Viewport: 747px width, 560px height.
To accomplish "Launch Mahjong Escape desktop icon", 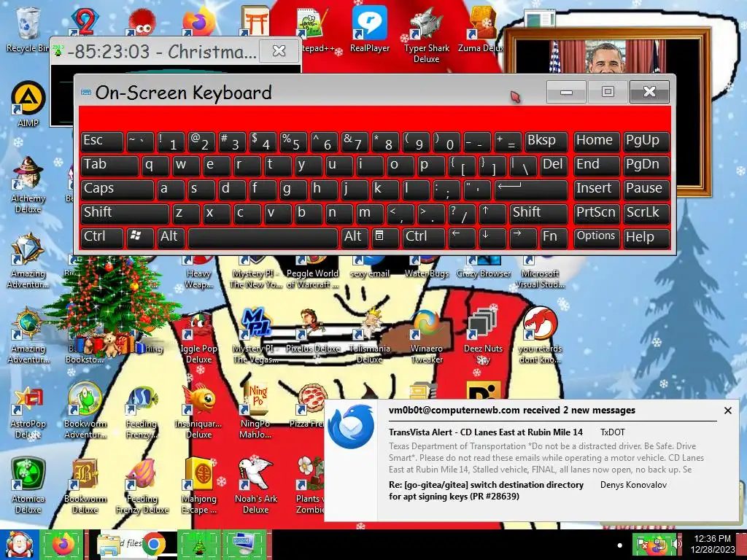I will pos(198,486).
